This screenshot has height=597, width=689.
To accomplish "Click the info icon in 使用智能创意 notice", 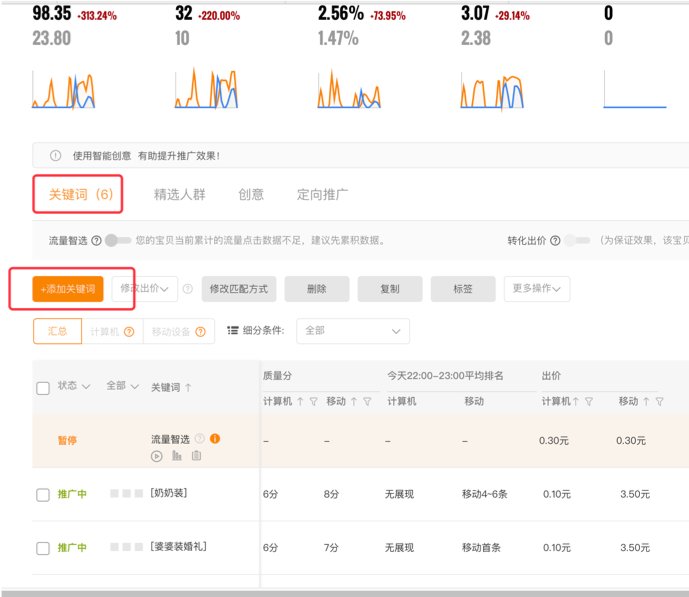I will [x=55, y=156].
